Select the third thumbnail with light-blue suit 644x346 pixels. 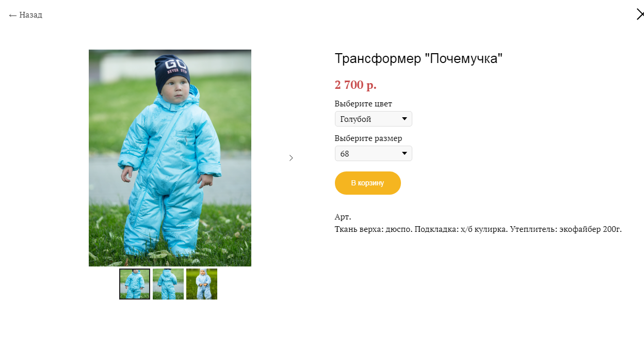pos(202,284)
